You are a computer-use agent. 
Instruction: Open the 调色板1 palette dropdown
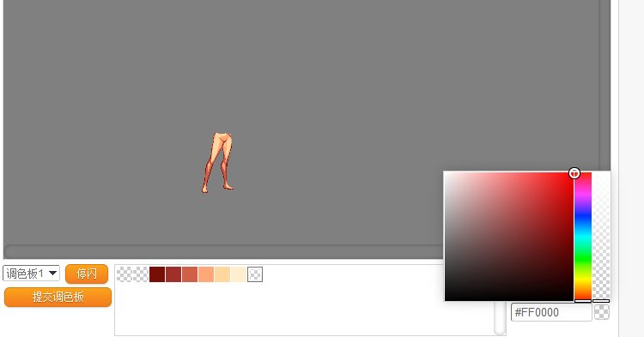[31, 273]
